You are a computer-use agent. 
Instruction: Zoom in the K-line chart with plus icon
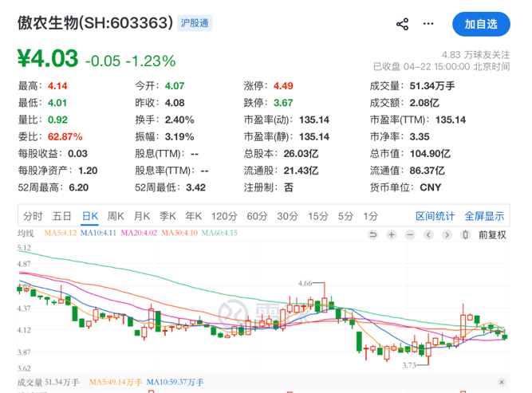click(392, 234)
